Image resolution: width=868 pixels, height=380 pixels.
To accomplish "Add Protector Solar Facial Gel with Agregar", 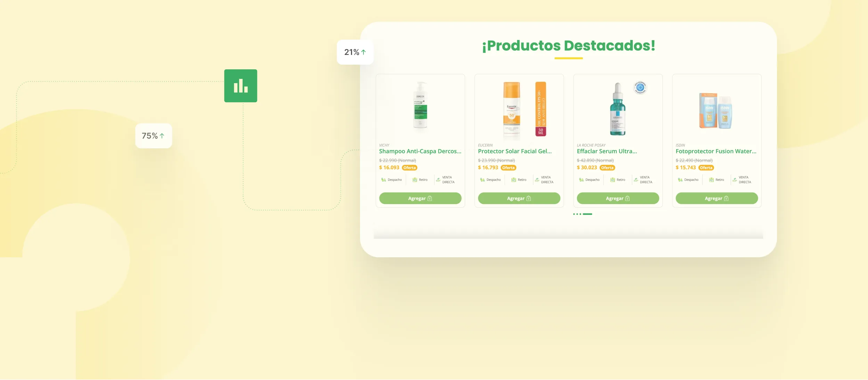I will (519, 198).
